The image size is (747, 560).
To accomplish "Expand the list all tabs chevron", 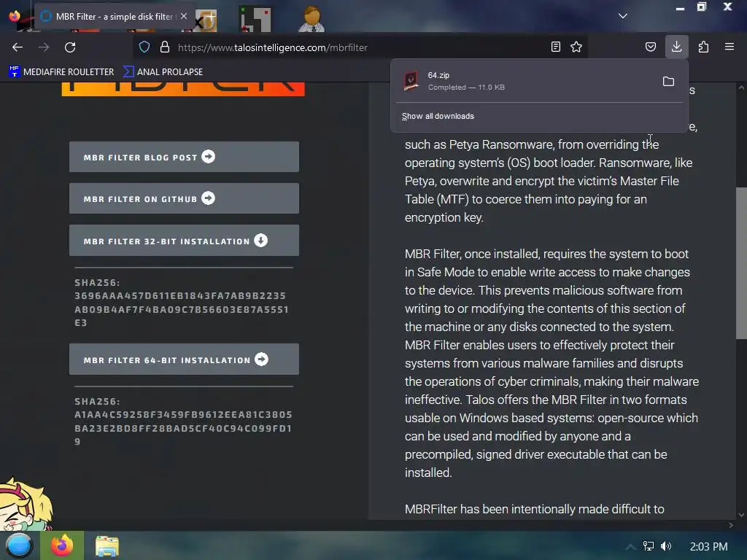I will pyautogui.click(x=623, y=16).
